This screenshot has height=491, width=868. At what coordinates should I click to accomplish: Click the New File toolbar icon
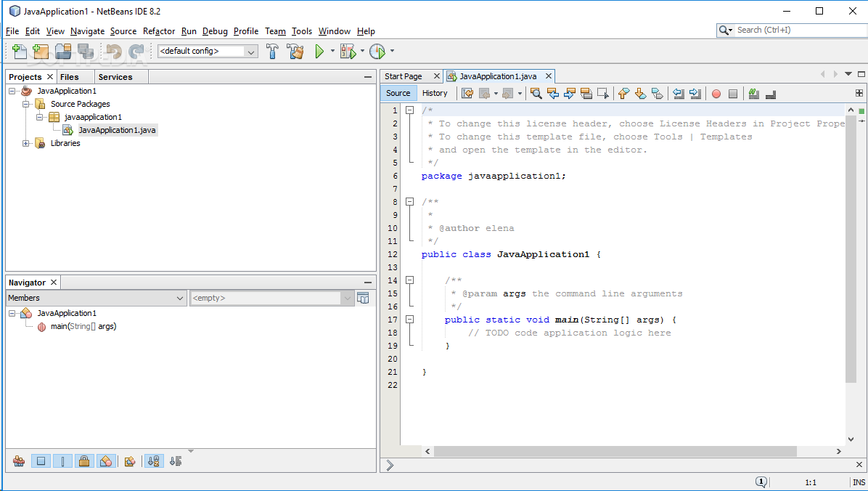coord(19,51)
